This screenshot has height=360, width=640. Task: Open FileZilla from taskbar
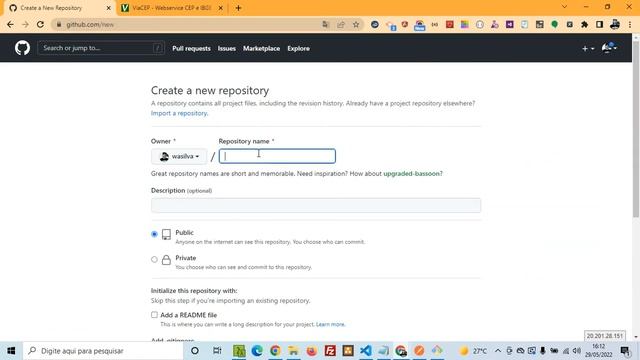330,351
